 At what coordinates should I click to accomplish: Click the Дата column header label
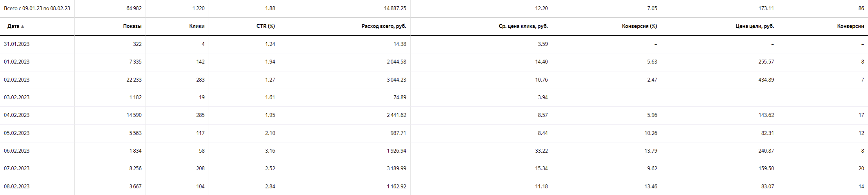pyautogui.click(x=13, y=26)
